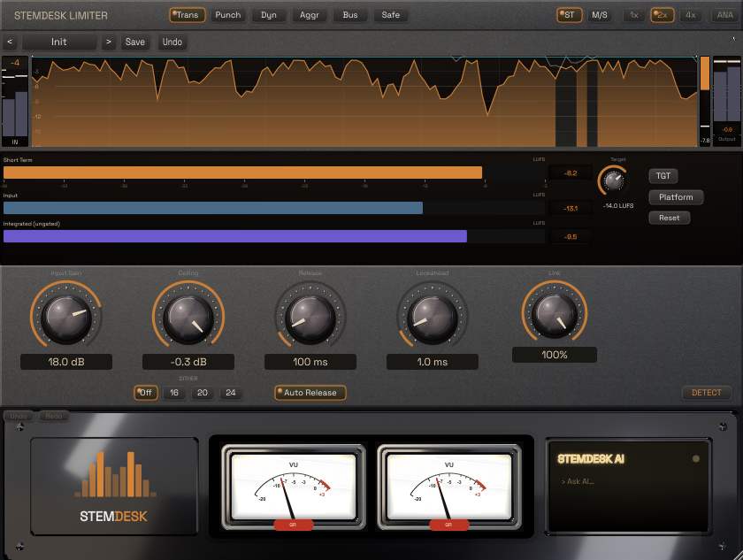Click the Ceiling knob
The height and width of the screenshot is (560, 743).
click(x=188, y=317)
